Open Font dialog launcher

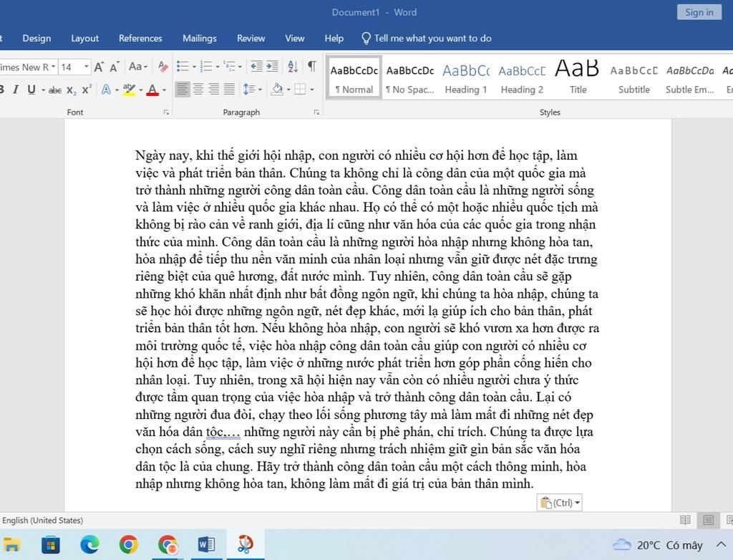tap(166, 112)
